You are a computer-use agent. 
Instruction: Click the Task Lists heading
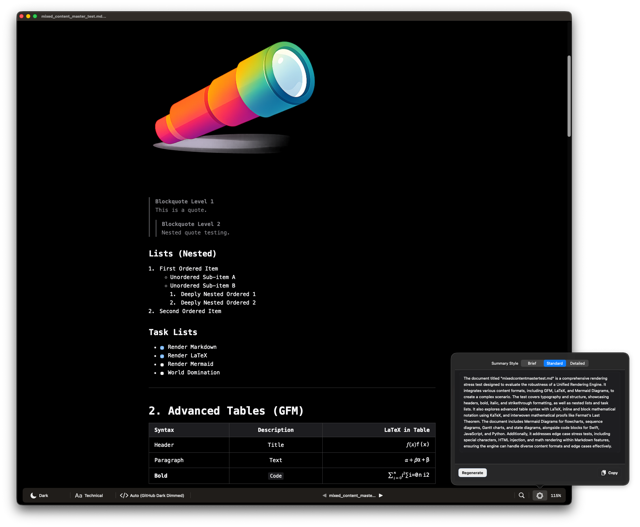click(x=173, y=332)
